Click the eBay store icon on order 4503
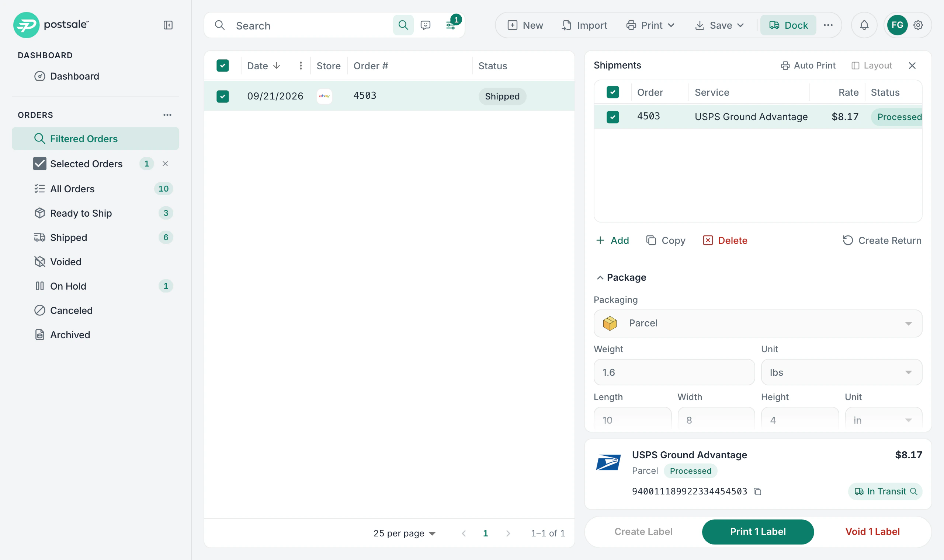Image resolution: width=944 pixels, height=560 pixels. point(324,96)
